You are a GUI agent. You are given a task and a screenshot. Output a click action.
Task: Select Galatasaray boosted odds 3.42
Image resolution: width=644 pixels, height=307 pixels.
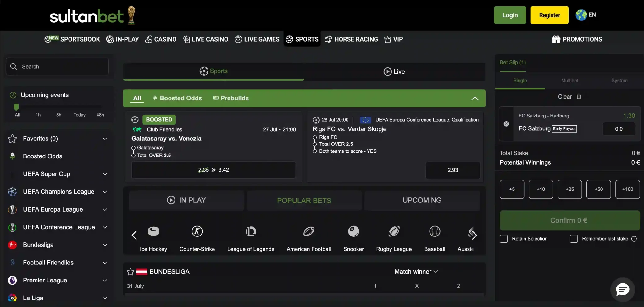tap(214, 170)
